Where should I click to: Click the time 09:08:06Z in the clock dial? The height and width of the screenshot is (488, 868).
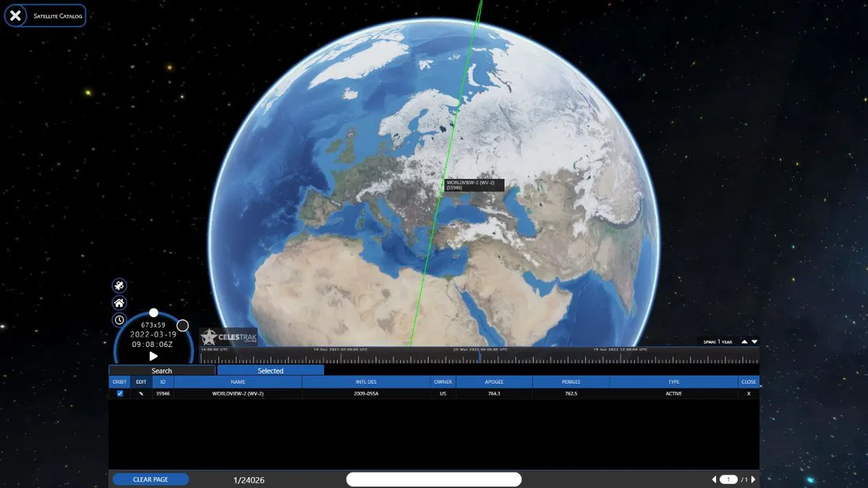point(153,345)
